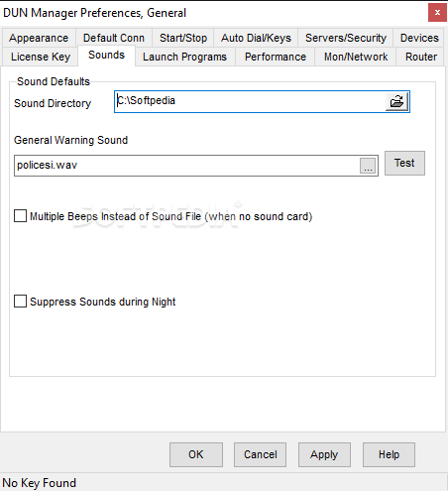Open the License Key tab
The width and height of the screenshot is (448, 491).
(x=41, y=57)
